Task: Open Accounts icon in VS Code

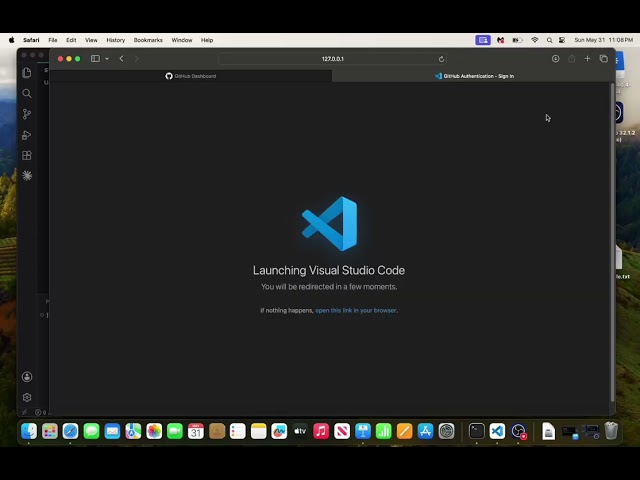Action: pos(27,377)
